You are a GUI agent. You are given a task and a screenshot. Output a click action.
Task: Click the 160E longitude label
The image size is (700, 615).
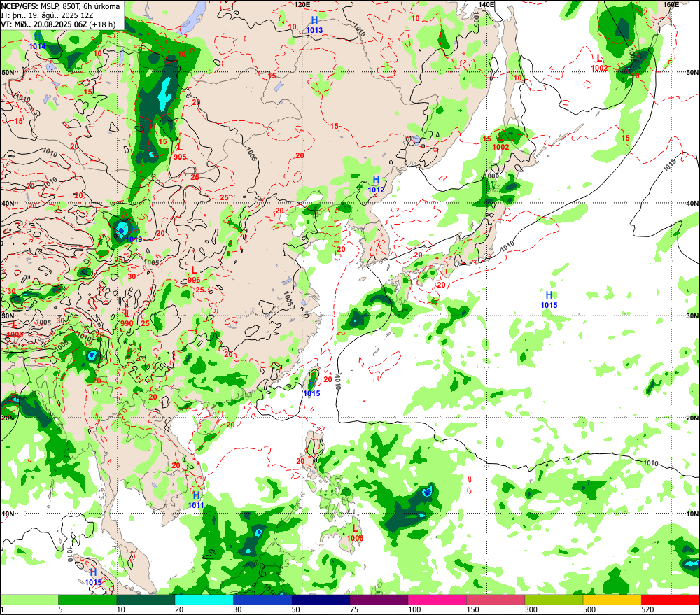coord(671,4)
